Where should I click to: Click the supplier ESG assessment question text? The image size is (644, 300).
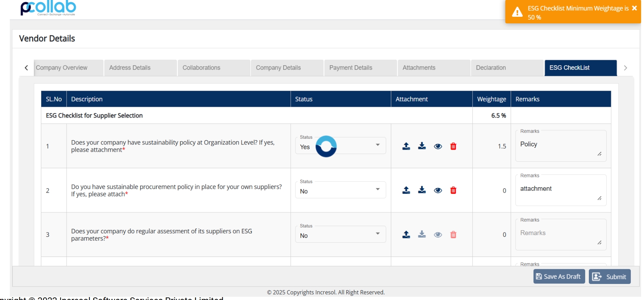point(161,235)
